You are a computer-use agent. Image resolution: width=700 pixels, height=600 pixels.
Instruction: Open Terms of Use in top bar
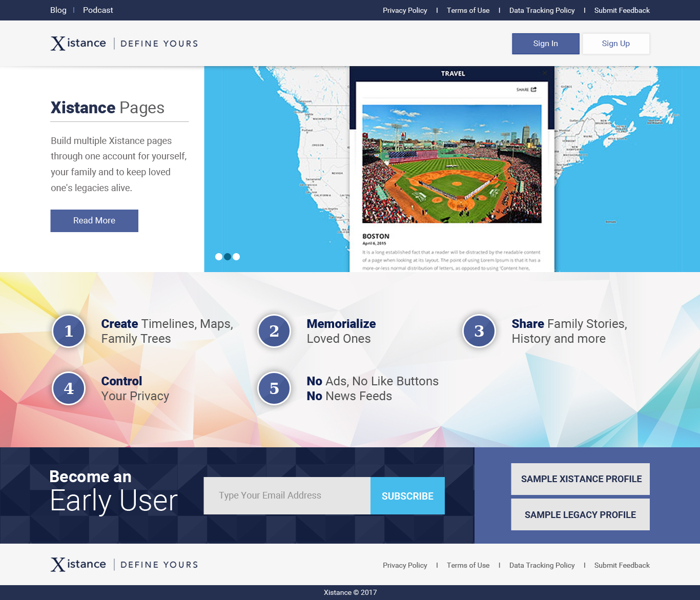[x=468, y=10]
